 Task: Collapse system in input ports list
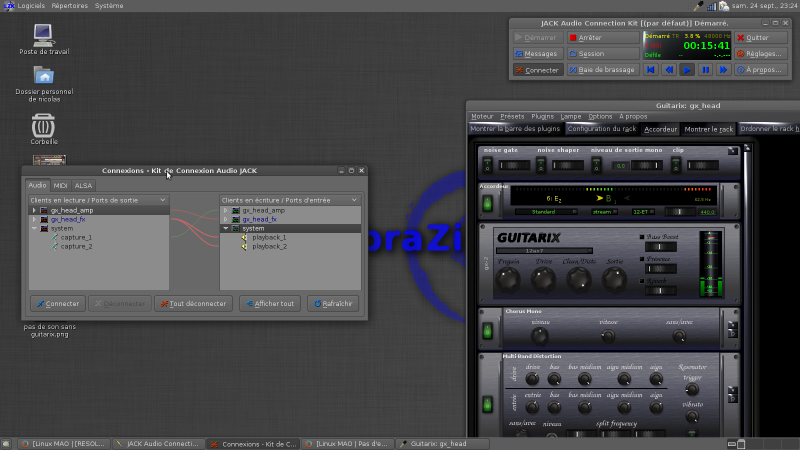tap(226, 229)
